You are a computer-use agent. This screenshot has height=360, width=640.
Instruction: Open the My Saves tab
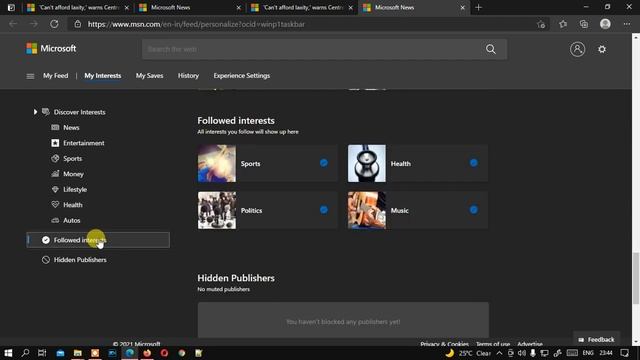pos(149,76)
